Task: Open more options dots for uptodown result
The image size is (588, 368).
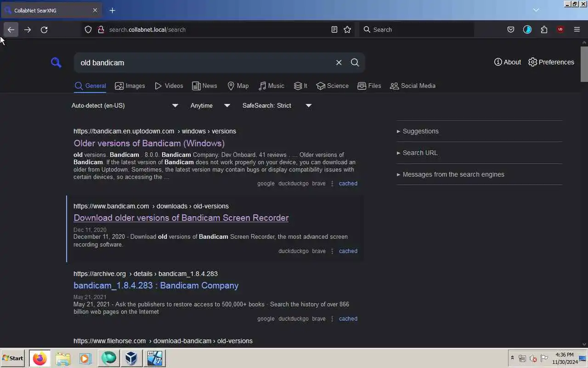Action: [x=332, y=184]
